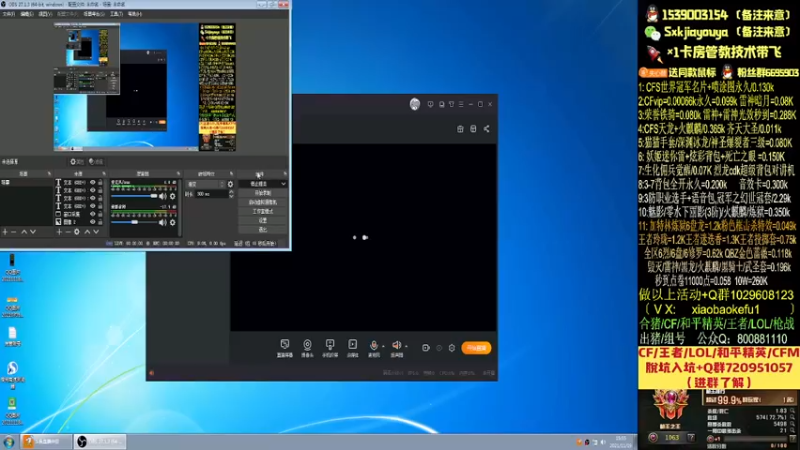The image size is (800, 450).
Task: Move the scene up with the arrow icon
Action: 23,232
